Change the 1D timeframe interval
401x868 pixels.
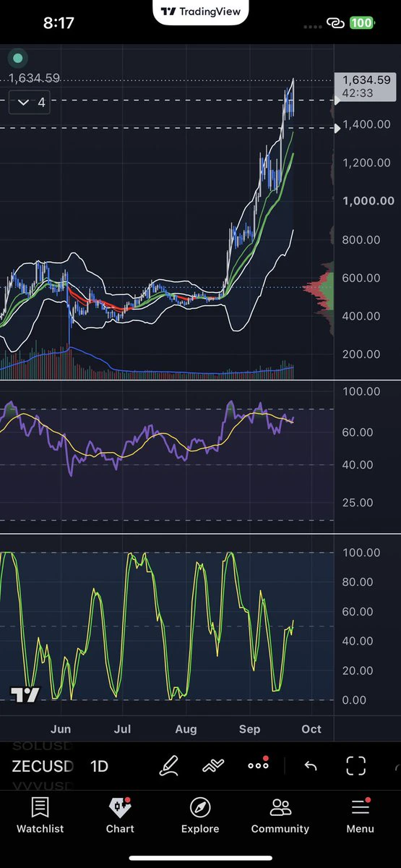99,766
